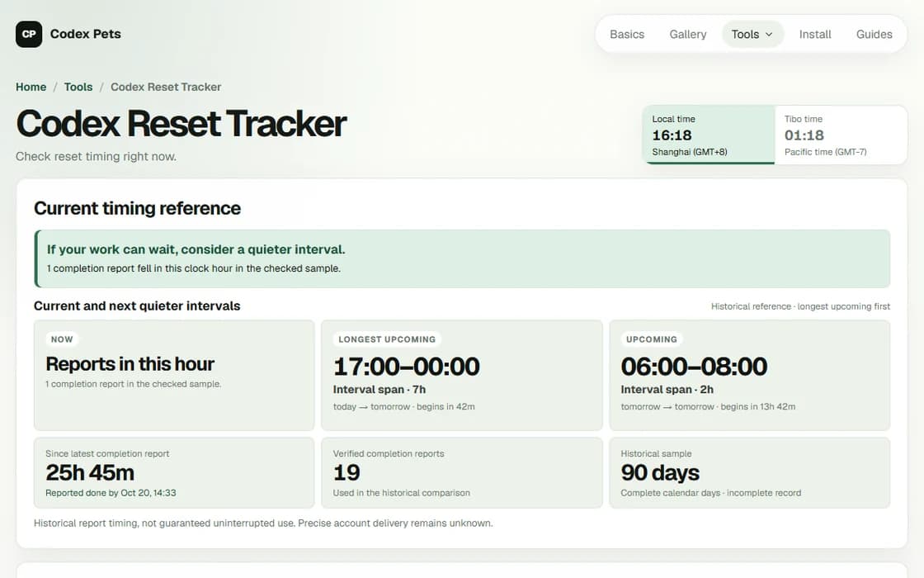
Task: Click 'Shanghai (GMT+8)' label
Action: tap(690, 152)
